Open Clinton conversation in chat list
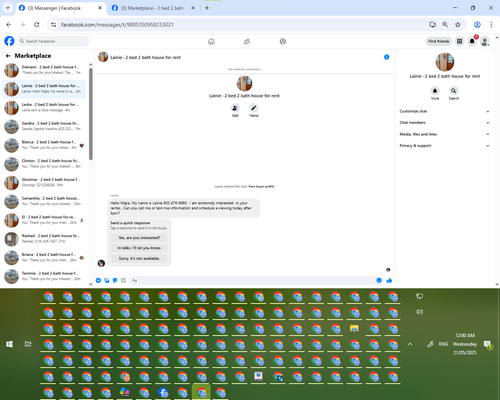The height and width of the screenshot is (400, 500). click(44, 163)
